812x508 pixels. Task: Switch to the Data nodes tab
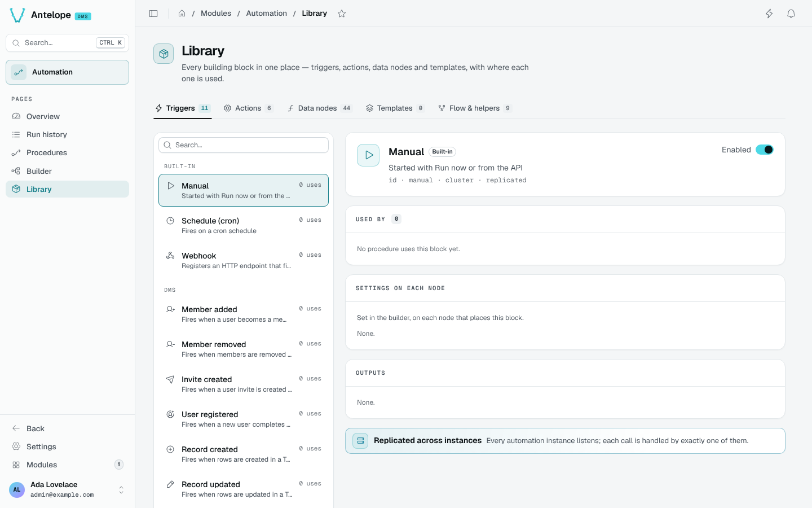point(319,108)
